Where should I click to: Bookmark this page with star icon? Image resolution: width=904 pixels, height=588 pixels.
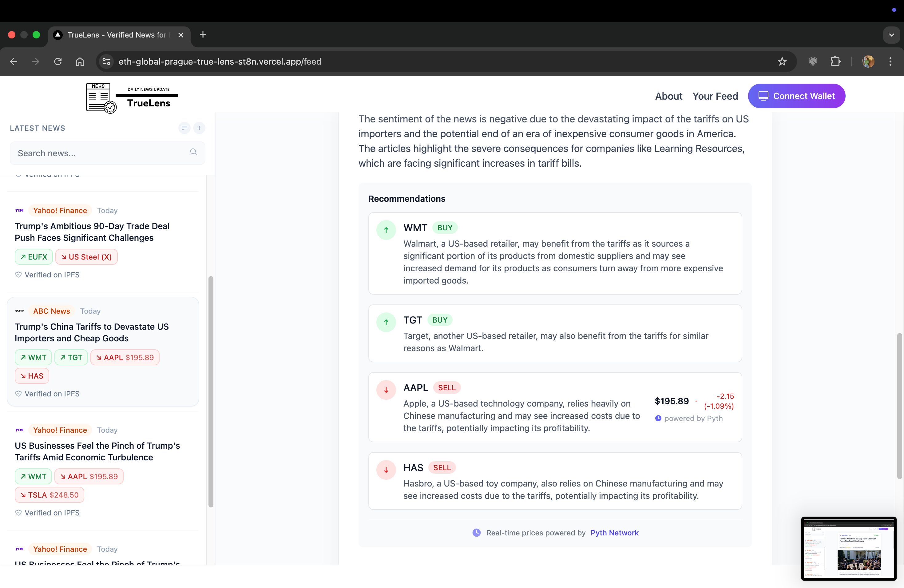click(x=782, y=62)
